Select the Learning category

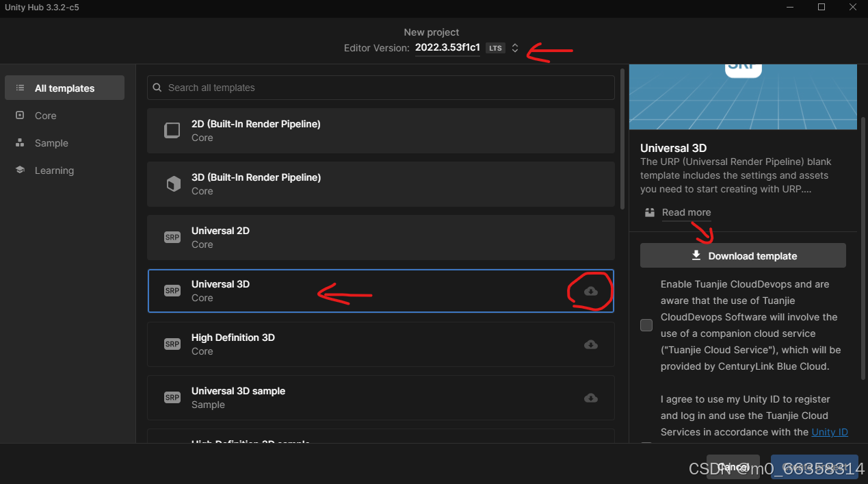tap(64, 170)
